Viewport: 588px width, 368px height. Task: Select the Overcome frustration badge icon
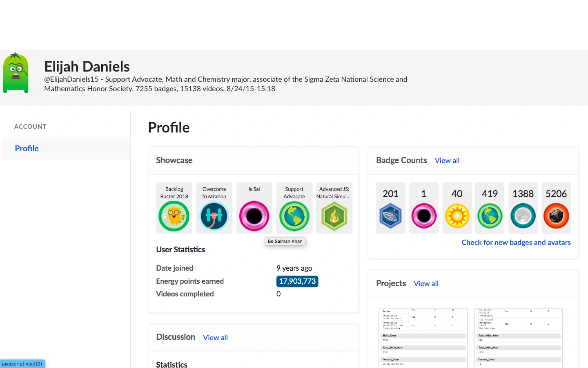tap(214, 216)
